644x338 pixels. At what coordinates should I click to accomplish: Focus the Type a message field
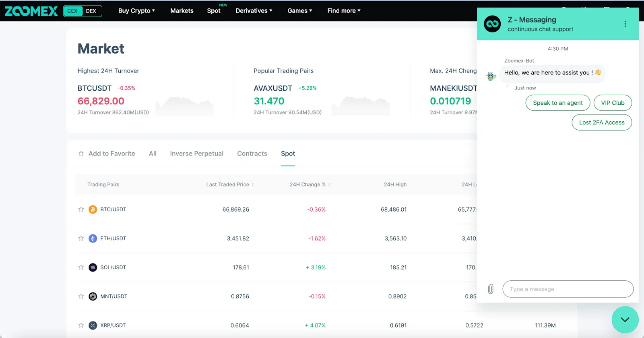pos(568,289)
